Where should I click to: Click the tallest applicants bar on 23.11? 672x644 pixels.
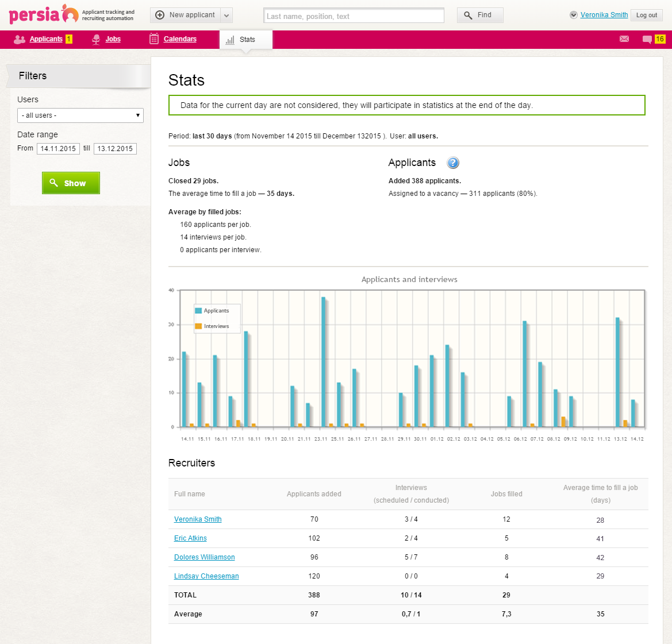(323, 362)
